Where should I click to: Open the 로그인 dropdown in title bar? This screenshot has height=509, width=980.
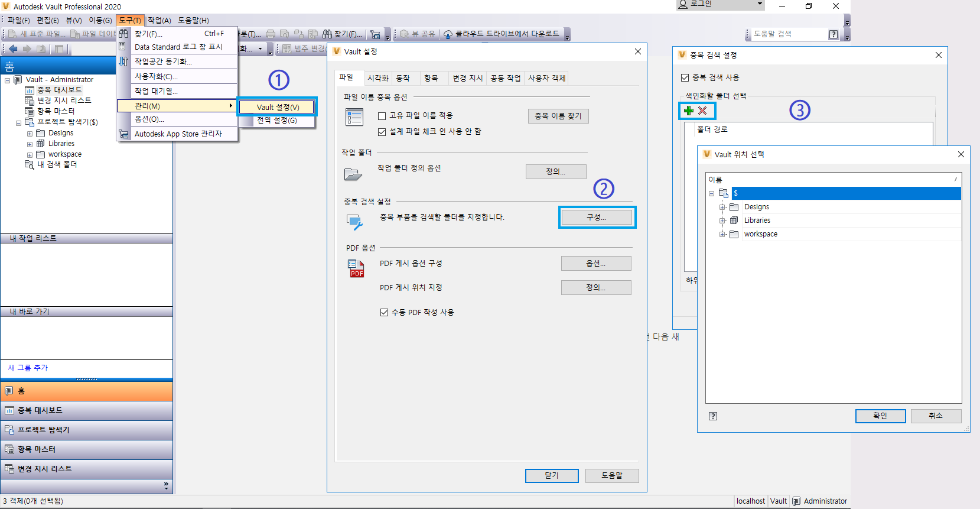click(721, 5)
